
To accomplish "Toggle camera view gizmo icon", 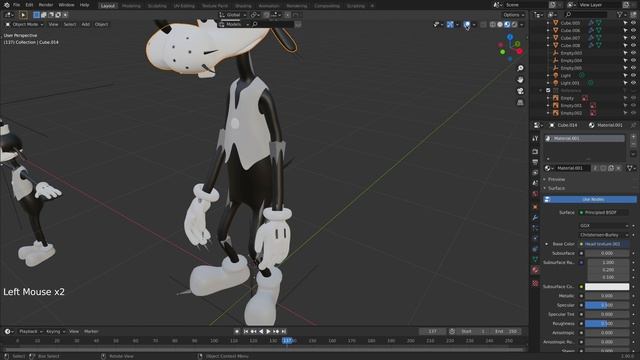I will coord(520,91).
